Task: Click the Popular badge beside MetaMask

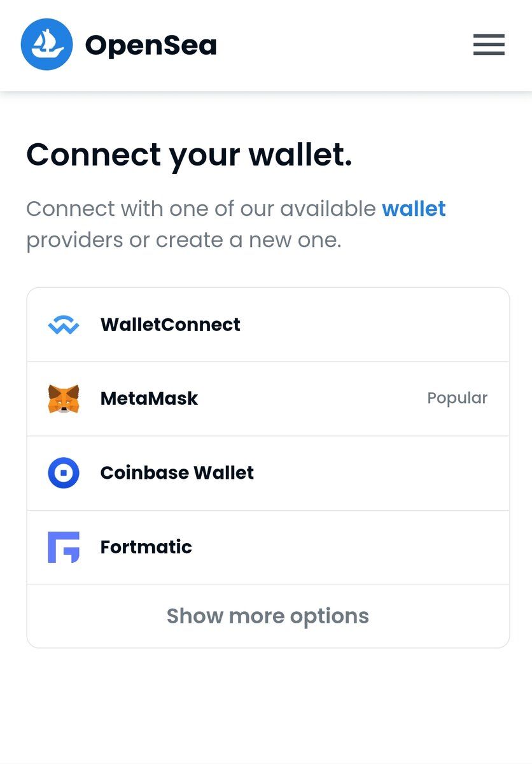Action: tap(457, 399)
